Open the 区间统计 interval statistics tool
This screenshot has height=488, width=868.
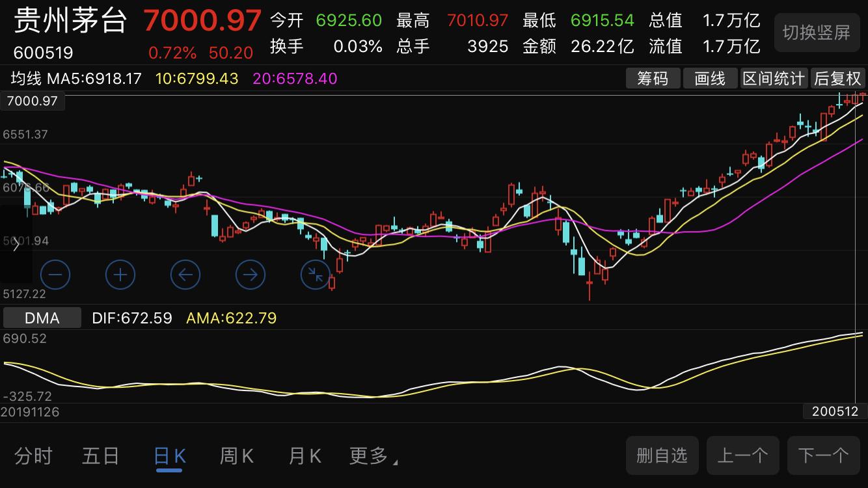tap(774, 78)
